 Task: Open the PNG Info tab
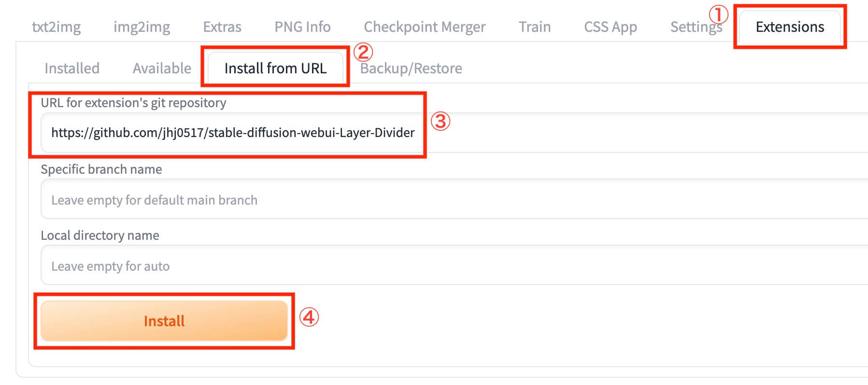pos(302,27)
